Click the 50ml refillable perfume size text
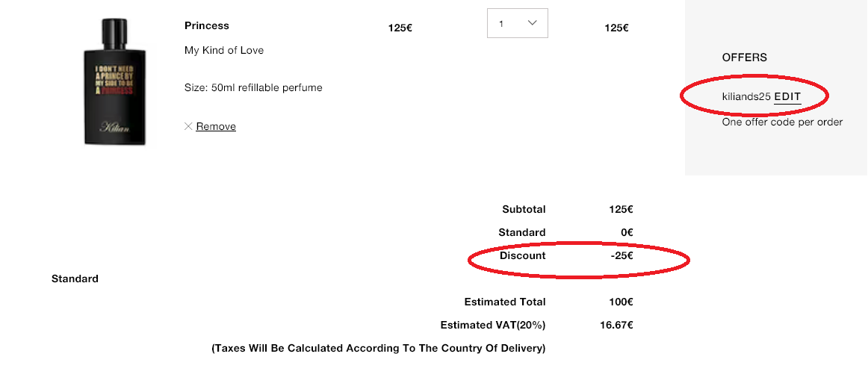The height and width of the screenshot is (389, 868). click(x=253, y=87)
